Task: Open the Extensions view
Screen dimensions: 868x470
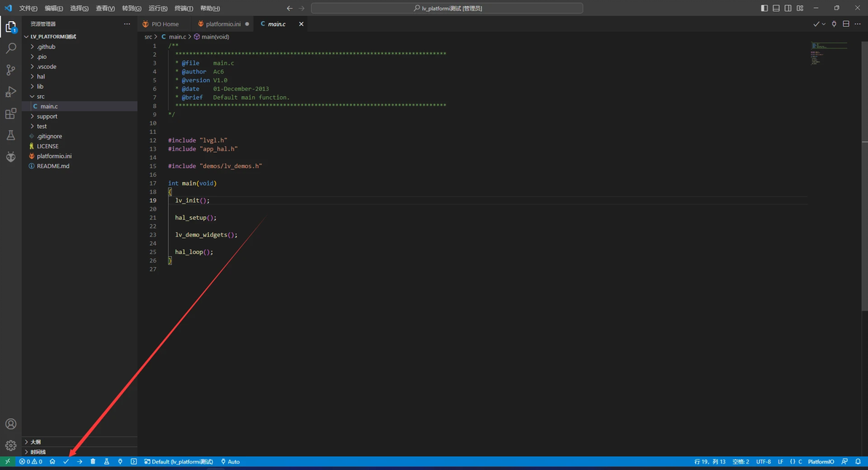Action: [x=10, y=113]
